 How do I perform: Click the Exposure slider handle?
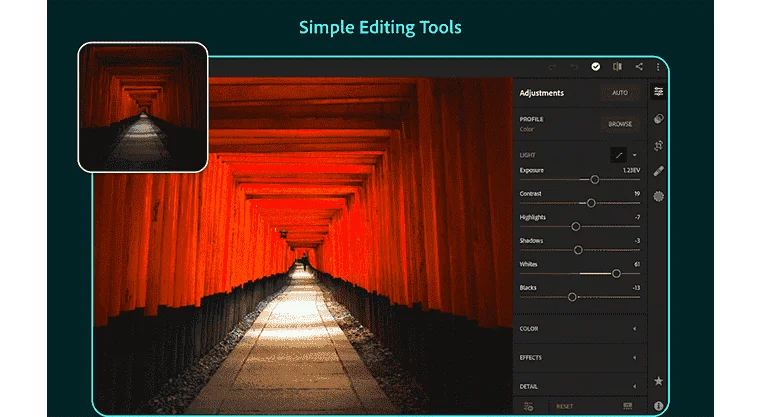click(x=595, y=180)
